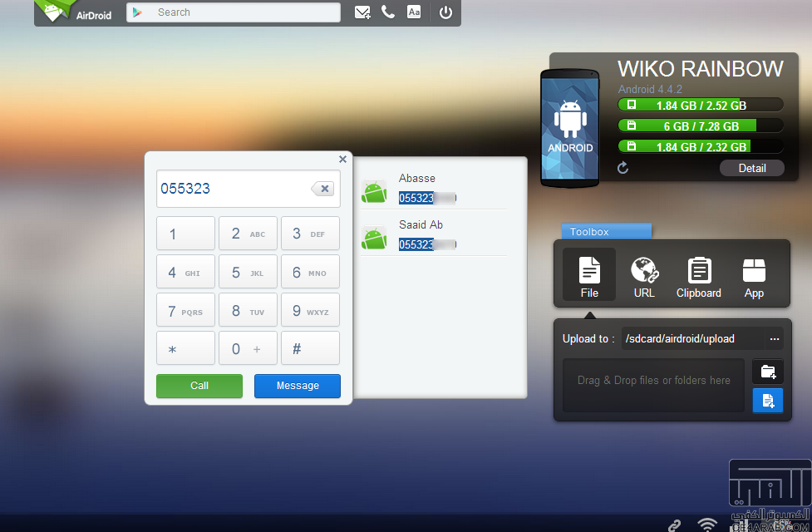
Task: Click the Wi-Fi icon in bottom bar
Action: [707, 525]
